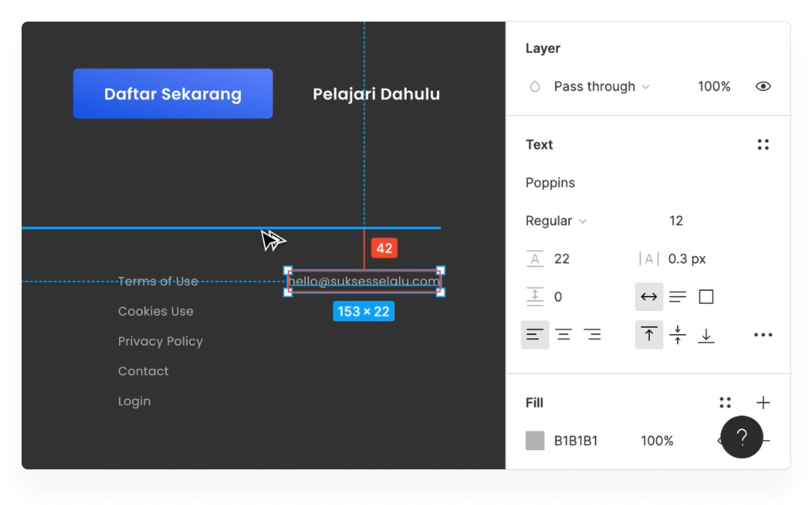The width and height of the screenshot is (812, 505).
Task: Align text to middle vertically
Action: pos(677,335)
